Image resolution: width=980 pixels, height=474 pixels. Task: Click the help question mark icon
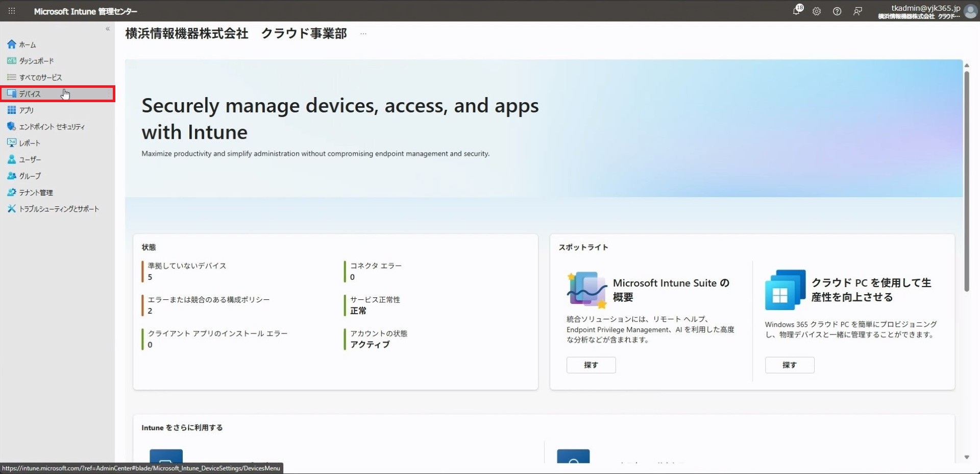[837, 11]
